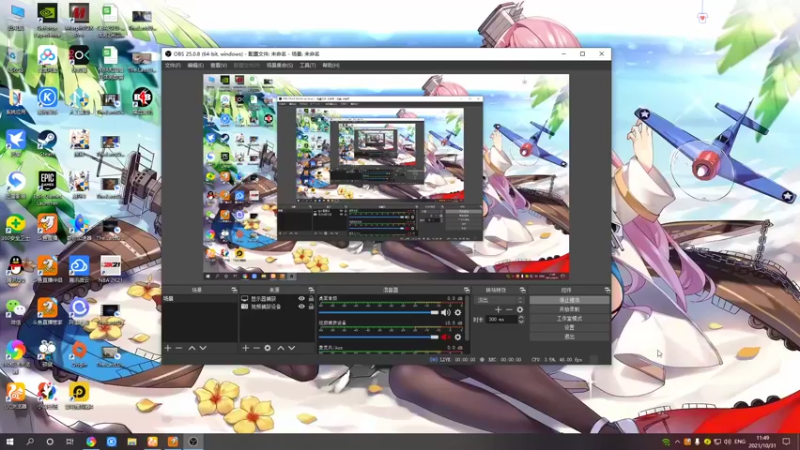Open File Explorer from taskbar
Screen dimensions: 800x450
(x=132, y=442)
